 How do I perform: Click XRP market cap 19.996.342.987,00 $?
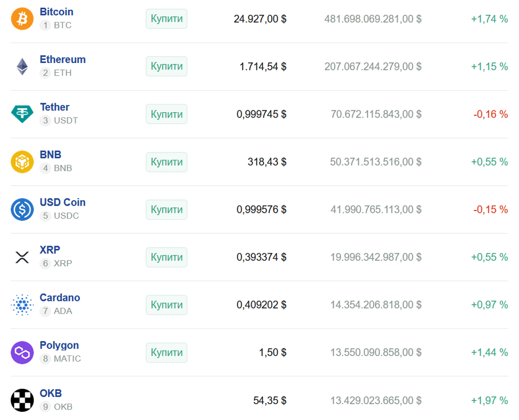376,257
